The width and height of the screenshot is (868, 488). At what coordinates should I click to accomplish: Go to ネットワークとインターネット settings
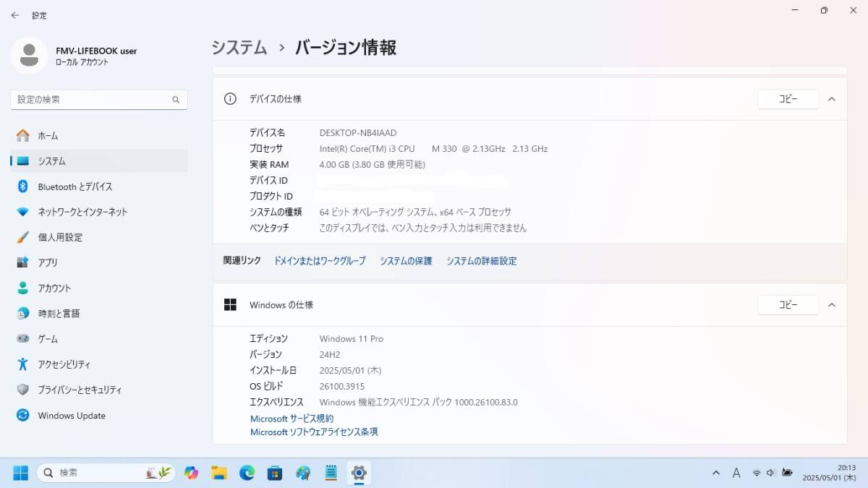point(99,212)
